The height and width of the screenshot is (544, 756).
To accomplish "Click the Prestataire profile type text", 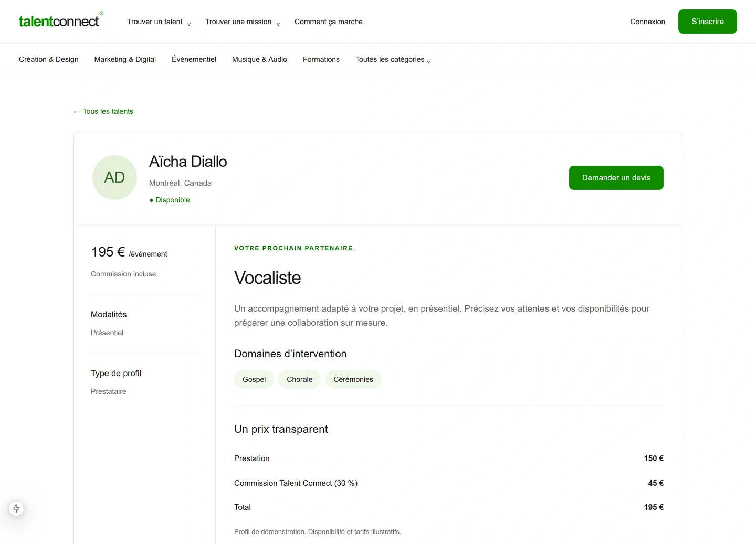I will [x=109, y=391].
